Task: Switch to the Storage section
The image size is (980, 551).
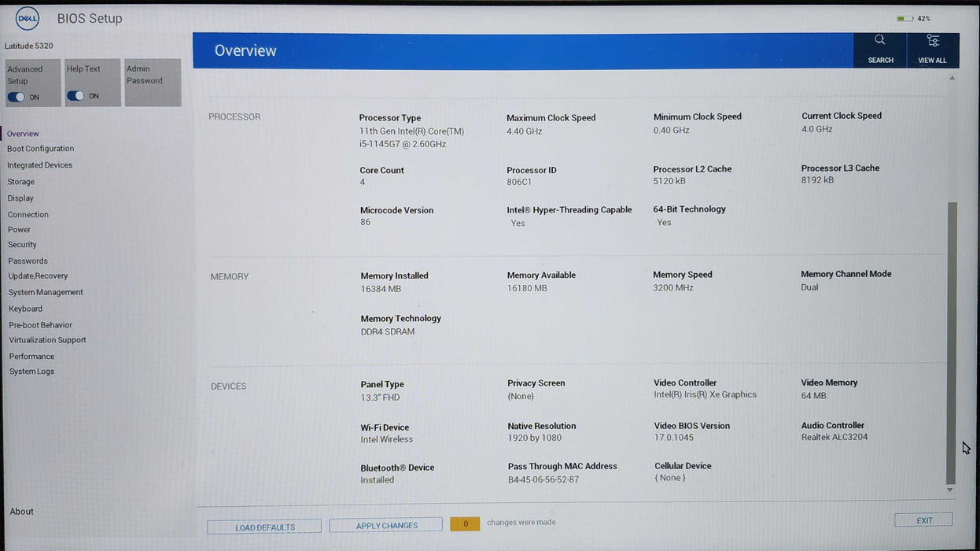Action: (20, 181)
